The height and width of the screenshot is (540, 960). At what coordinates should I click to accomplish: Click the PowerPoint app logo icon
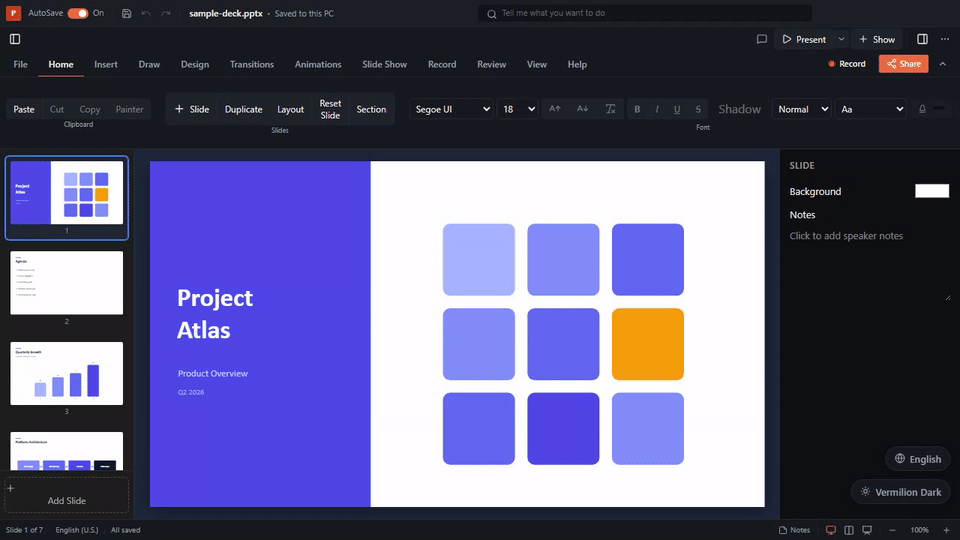pos(13,13)
